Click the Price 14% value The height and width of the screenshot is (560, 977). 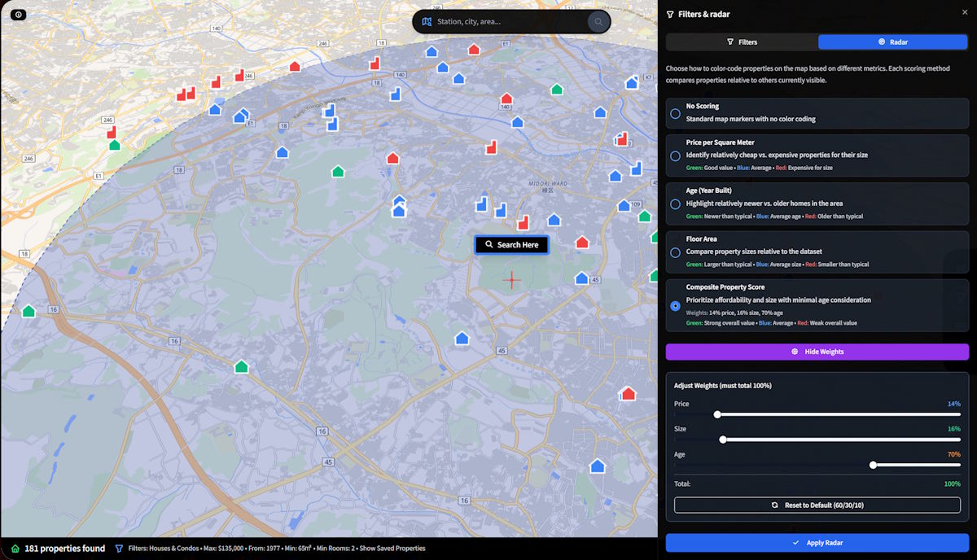tap(954, 404)
